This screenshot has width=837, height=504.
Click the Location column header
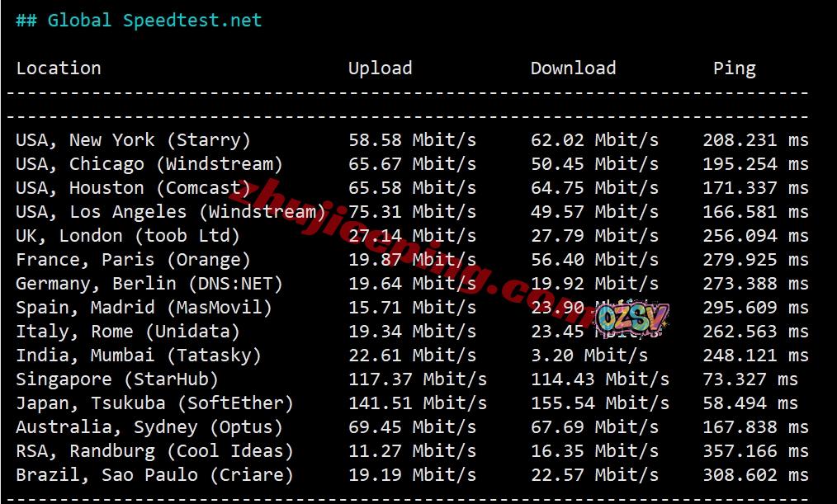click(x=59, y=68)
